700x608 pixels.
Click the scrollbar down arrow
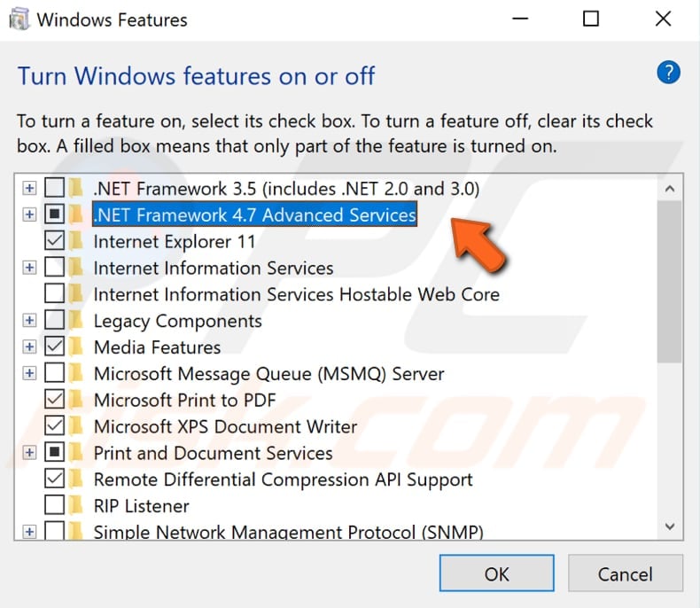pyautogui.click(x=669, y=526)
